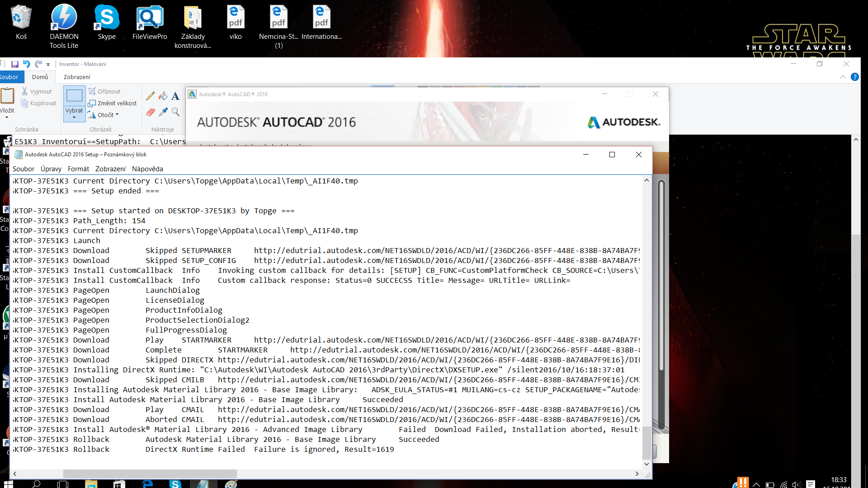The height and width of the screenshot is (488, 868).
Task: Collapse the Paint ribbon chevron
Action: 843,77
